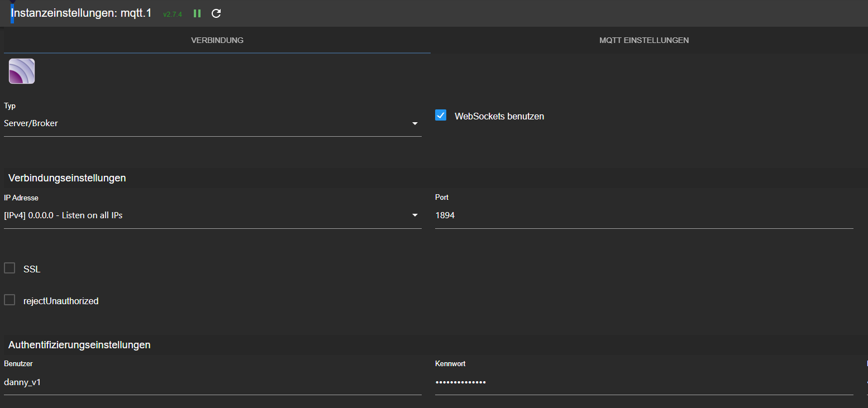Uncheck WebSockets benutzen checkbox
The width and height of the screenshot is (868, 408).
click(441, 116)
